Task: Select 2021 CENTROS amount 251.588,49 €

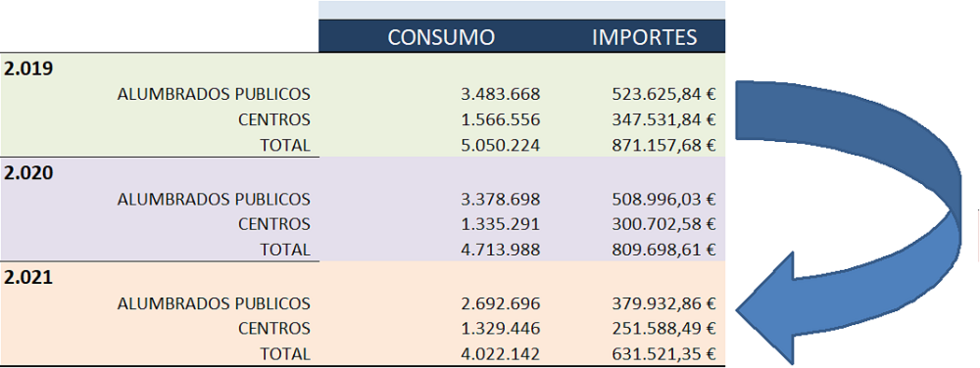Action: click(663, 328)
